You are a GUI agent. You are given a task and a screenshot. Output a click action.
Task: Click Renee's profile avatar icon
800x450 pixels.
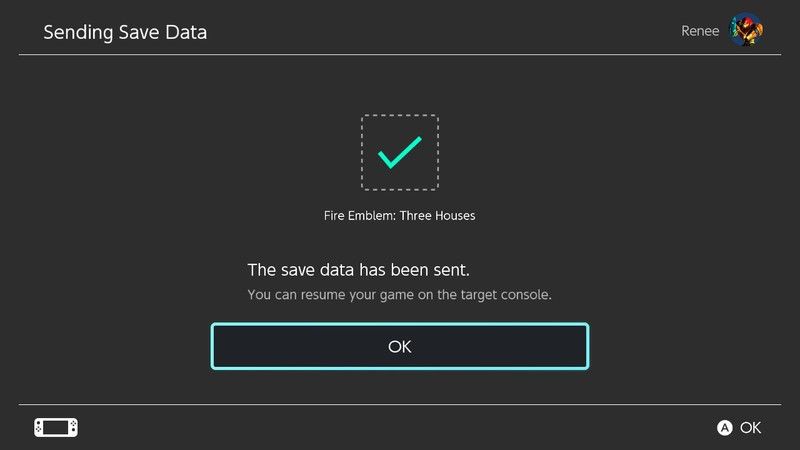(x=747, y=31)
